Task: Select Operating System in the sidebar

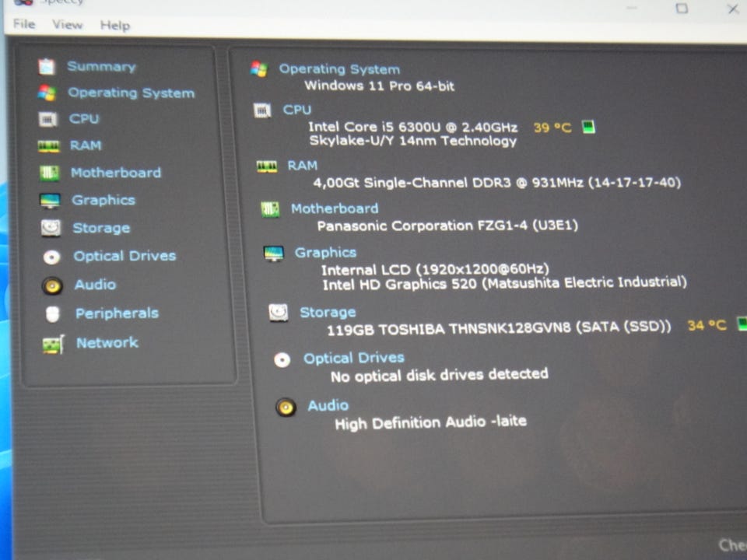Action: tap(132, 93)
